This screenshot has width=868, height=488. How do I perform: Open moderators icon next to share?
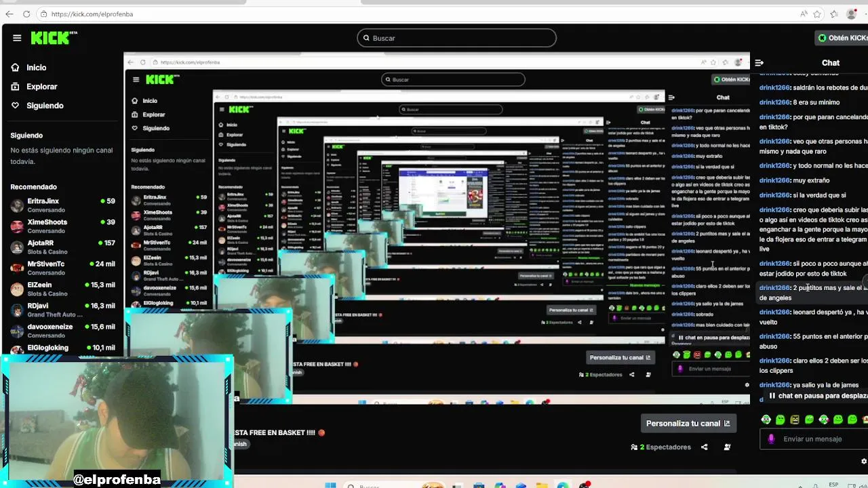tap(727, 447)
